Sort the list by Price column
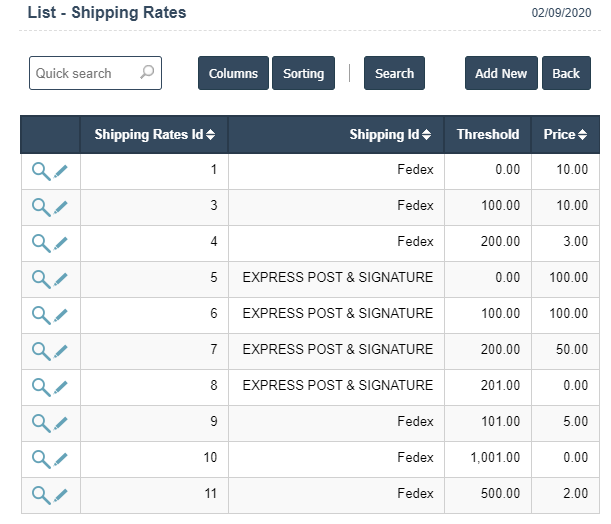611x524 pixels. (x=566, y=135)
